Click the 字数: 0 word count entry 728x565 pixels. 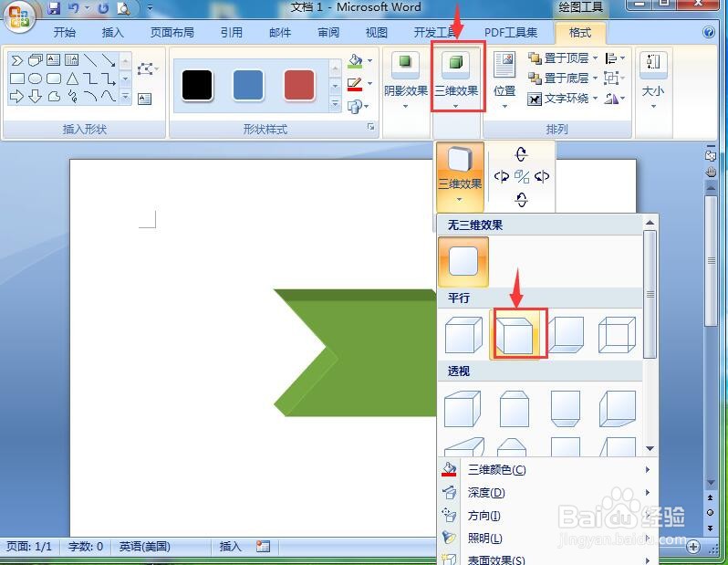(x=86, y=547)
